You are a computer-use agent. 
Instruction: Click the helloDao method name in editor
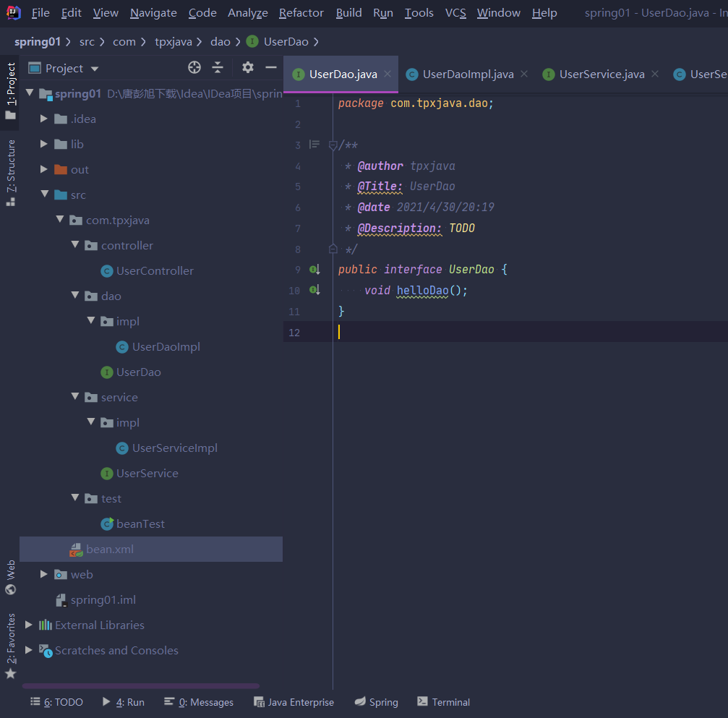coord(422,291)
